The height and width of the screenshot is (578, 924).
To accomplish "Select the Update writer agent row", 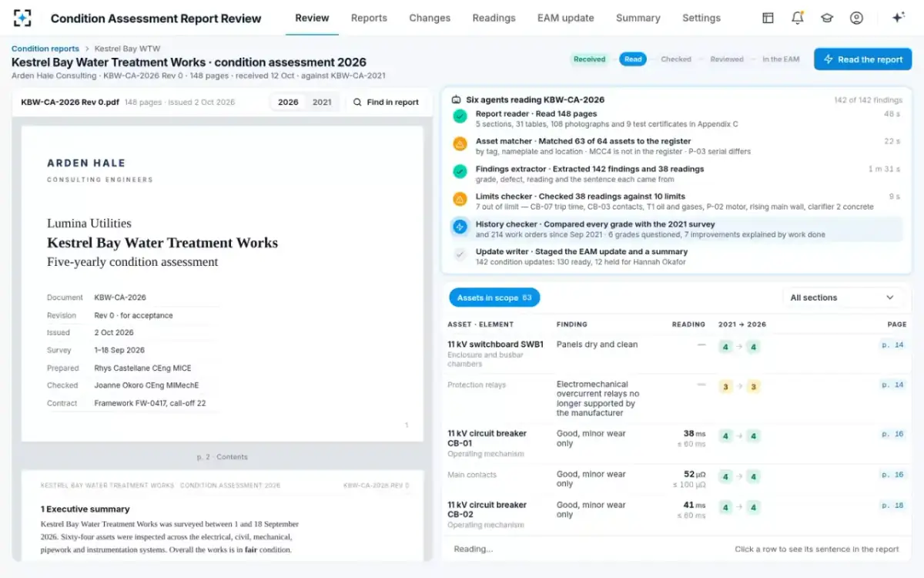I will coord(676,257).
